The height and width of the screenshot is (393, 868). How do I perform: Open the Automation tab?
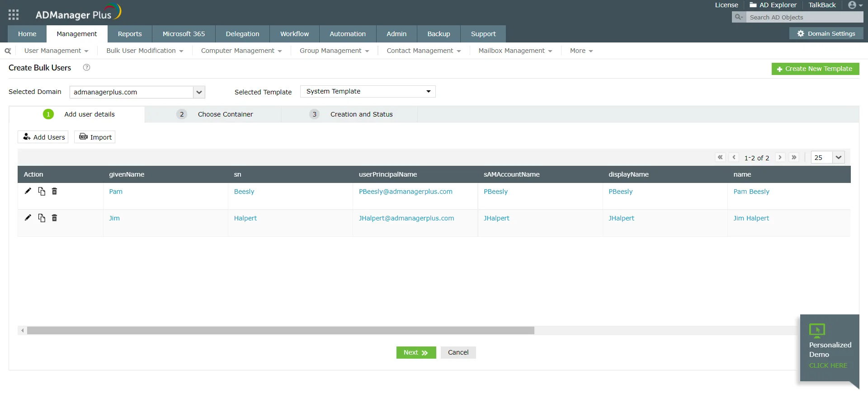pos(348,34)
